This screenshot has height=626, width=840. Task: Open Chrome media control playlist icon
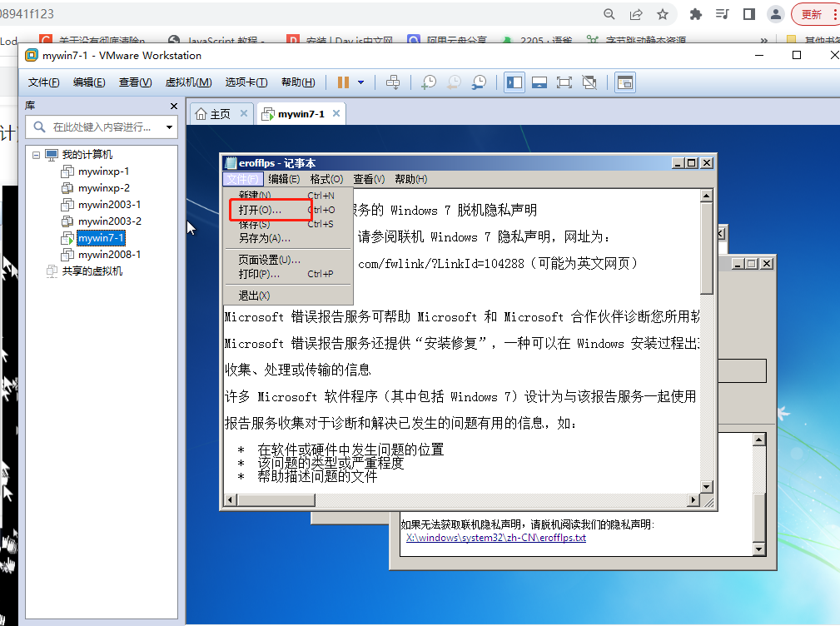[722, 14]
